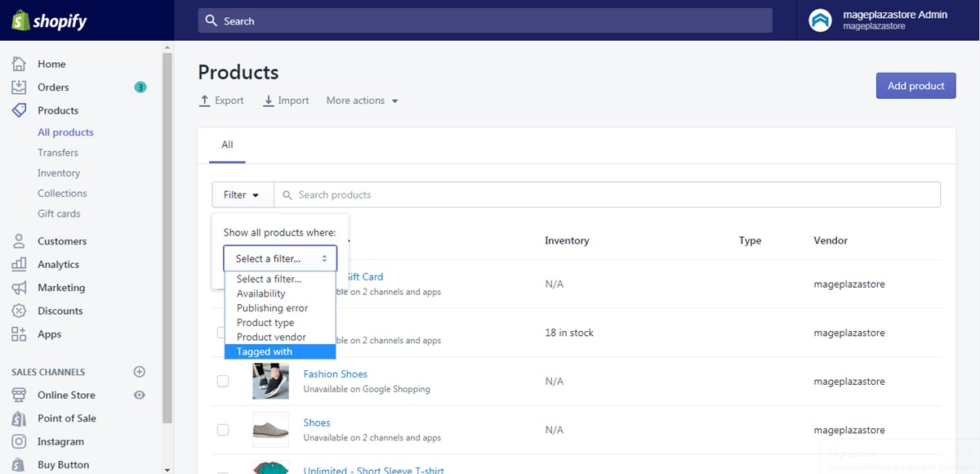Tick checkbox for Fashion Shoes
980x474 pixels.
223,381
